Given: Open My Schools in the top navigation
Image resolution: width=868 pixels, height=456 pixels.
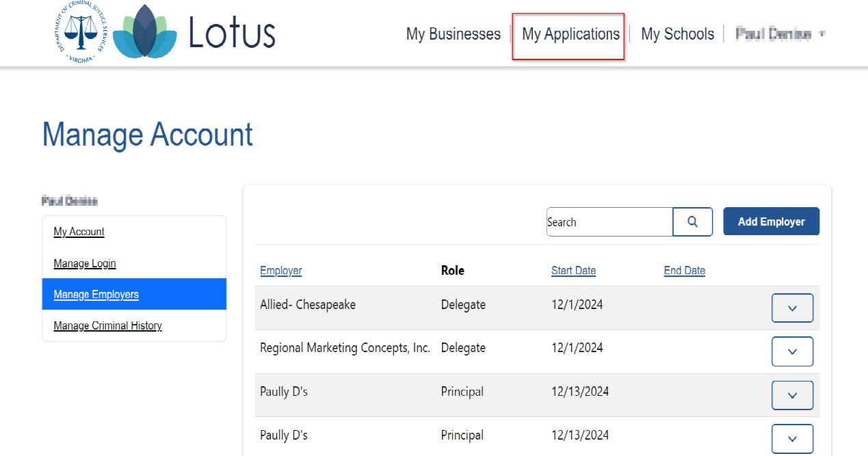Looking at the screenshot, I should (x=677, y=34).
